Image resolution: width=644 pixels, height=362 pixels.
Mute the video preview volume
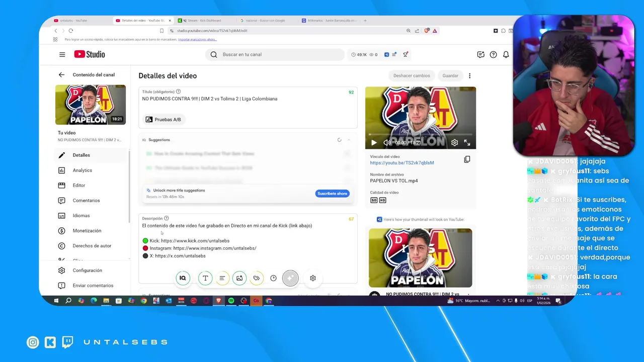pos(387,143)
